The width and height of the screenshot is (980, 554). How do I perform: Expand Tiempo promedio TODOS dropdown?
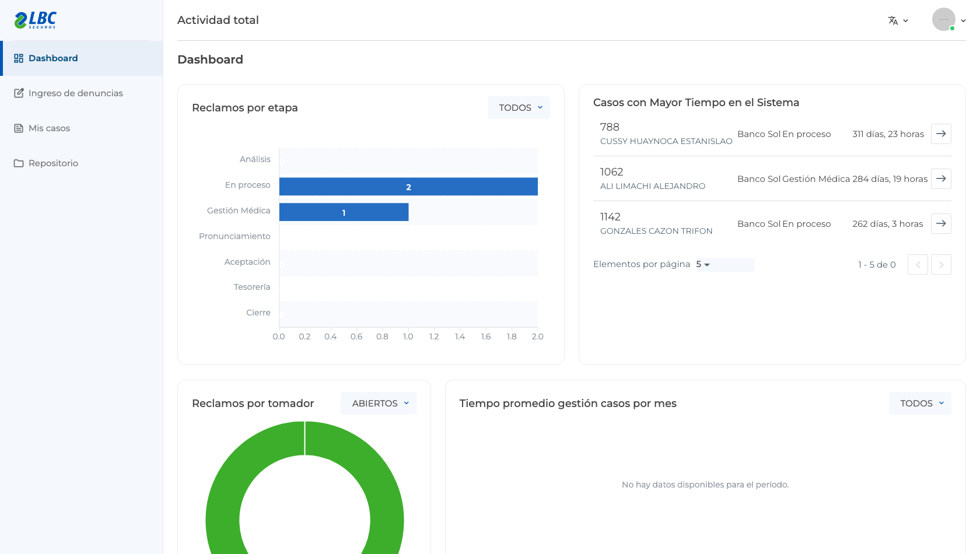click(920, 404)
